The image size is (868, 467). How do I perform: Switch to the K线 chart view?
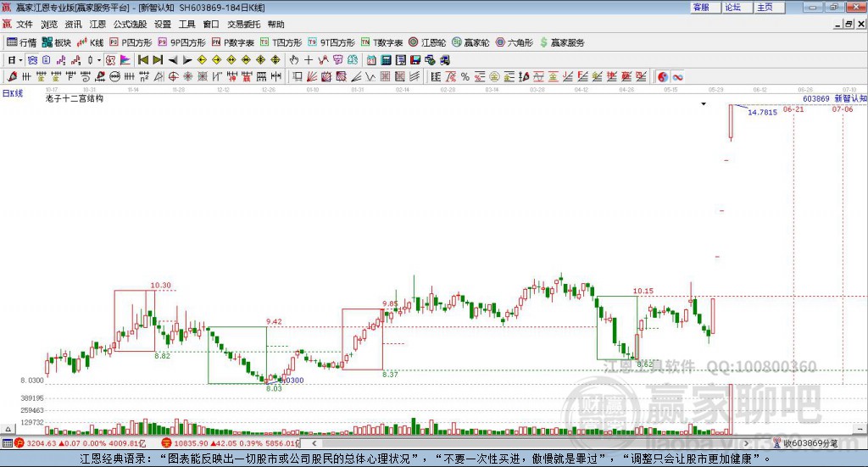click(x=90, y=42)
